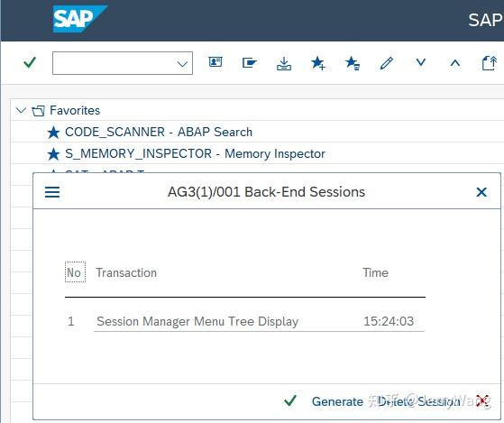Close the Back-End Sessions dialog
Image resolution: width=504 pixels, height=423 pixels.
tap(481, 192)
